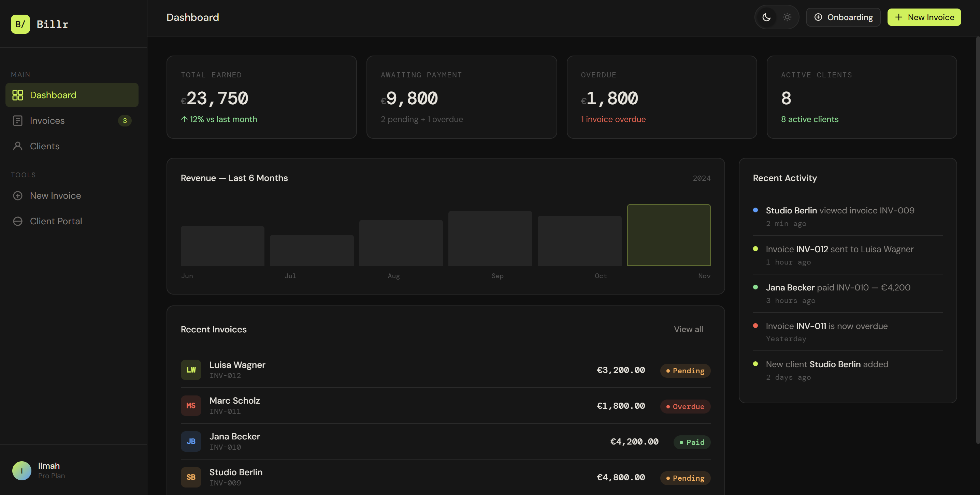Click the Clients person icon in sidebar
Viewport: 980px width, 495px height.
pyautogui.click(x=17, y=146)
